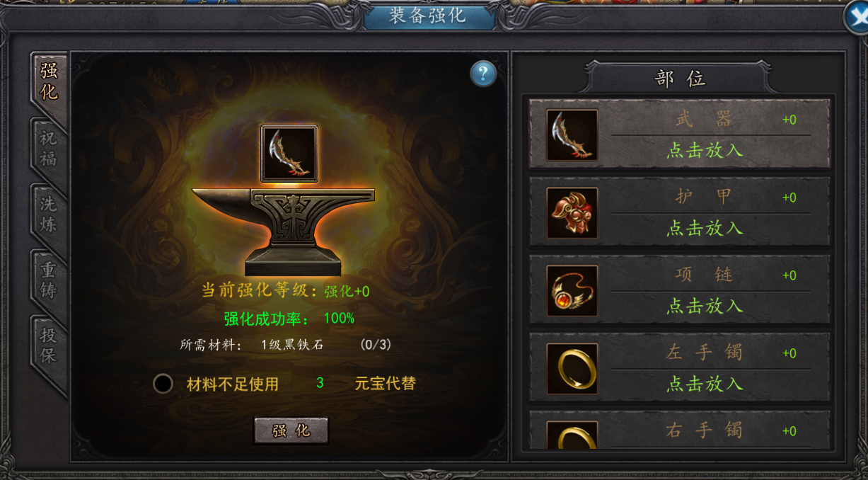Viewport: 868px width, 480px height.
Task: Toggle the 材料不足使用元宝代替 radio option
Action: coord(163,384)
